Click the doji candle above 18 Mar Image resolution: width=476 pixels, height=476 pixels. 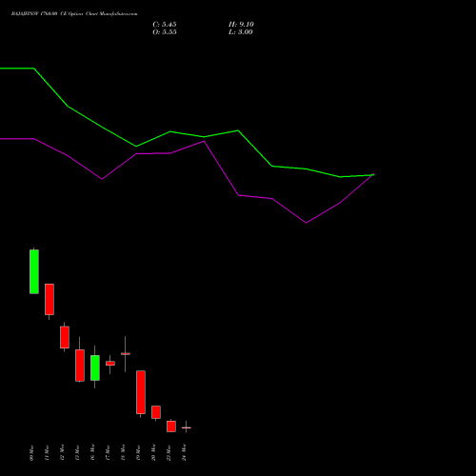click(x=126, y=353)
